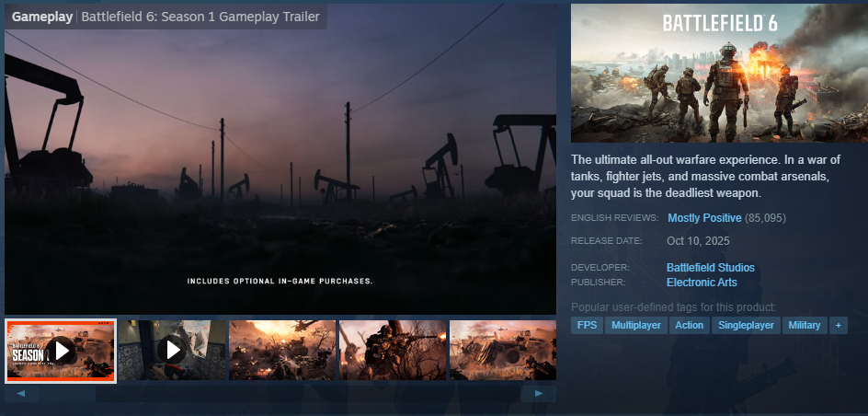The height and width of the screenshot is (416, 868).
Task: Select the FPS tag
Action: (587, 325)
